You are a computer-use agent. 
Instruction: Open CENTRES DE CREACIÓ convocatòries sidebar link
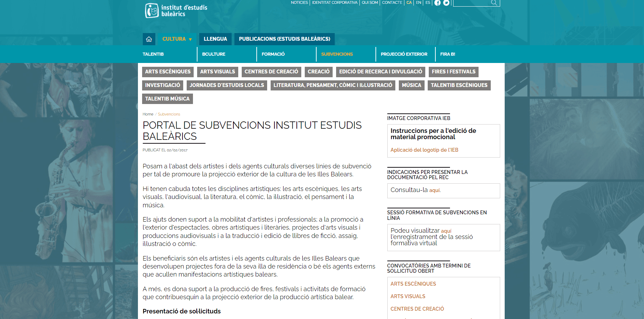[417, 309]
